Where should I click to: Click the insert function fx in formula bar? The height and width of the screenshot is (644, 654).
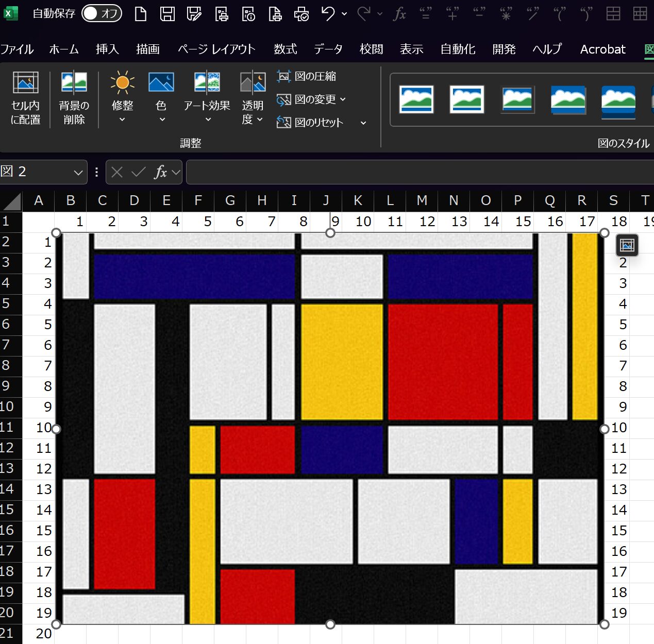point(161,172)
